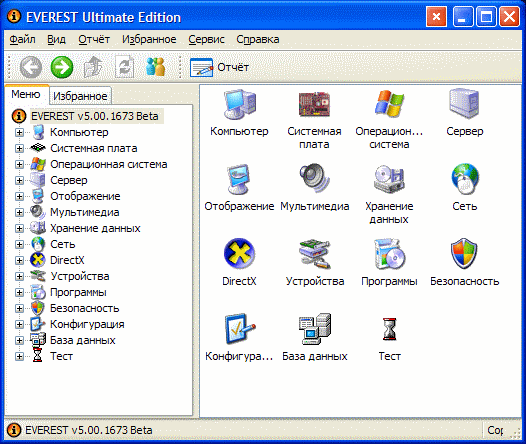Click the Отчёт toolbar button
Screen dimensions: 526x444
click(x=219, y=67)
